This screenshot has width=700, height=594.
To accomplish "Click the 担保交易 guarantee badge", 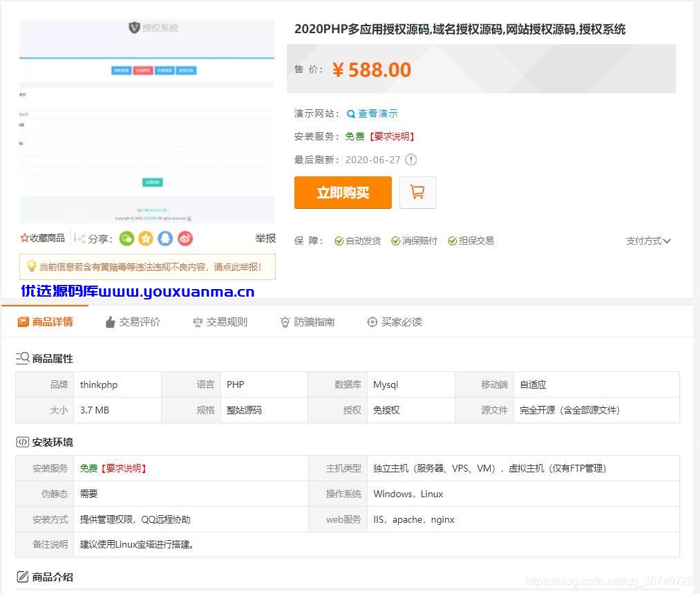I will (x=471, y=241).
